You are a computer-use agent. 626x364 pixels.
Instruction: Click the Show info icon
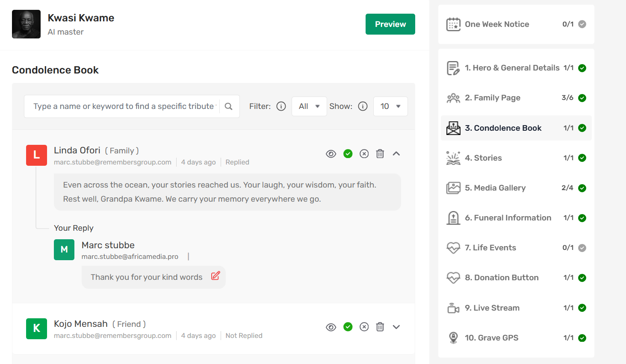pos(363,106)
